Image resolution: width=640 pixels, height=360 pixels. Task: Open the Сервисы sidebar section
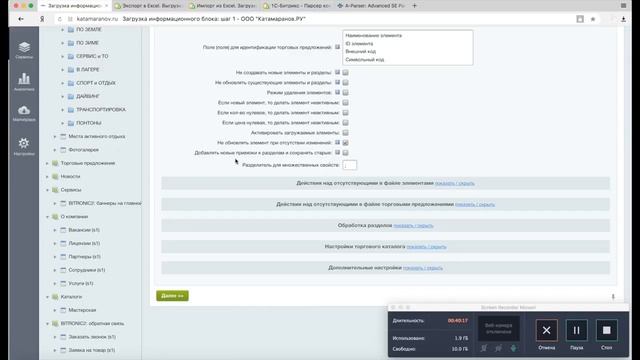pyautogui.click(x=24, y=50)
